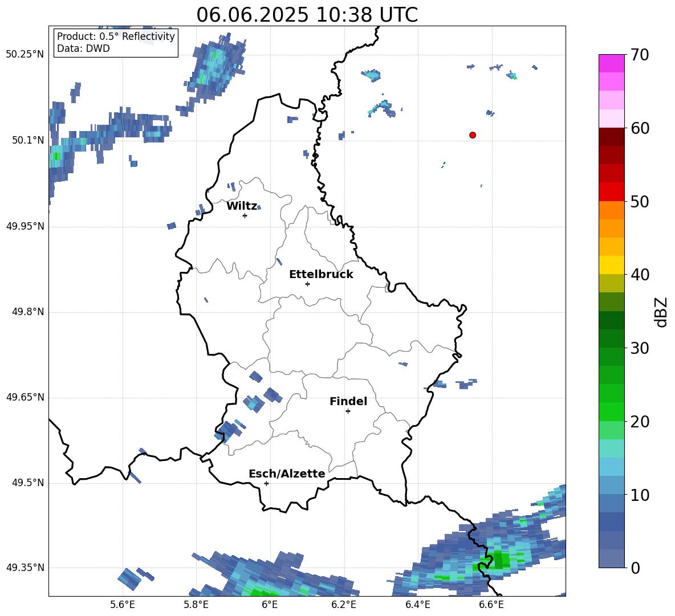Click the 6°E longitude label

pos(270,605)
